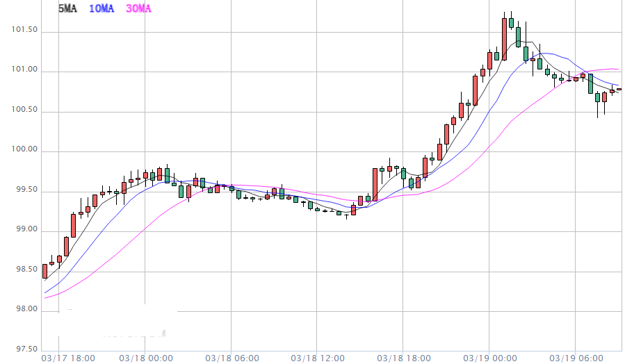Viewport: 625px width, 364px height.
Task: Select the 03/18 12:00 time axis label
Action: (316, 358)
